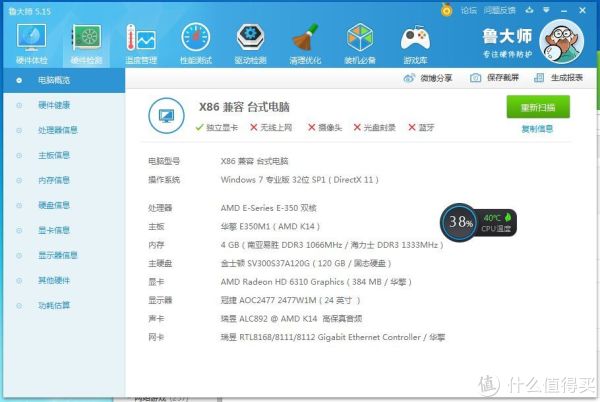600x402 pixels.
Task: Click the 独立显卡 green checkmark indicator
Action: pyautogui.click(x=199, y=127)
